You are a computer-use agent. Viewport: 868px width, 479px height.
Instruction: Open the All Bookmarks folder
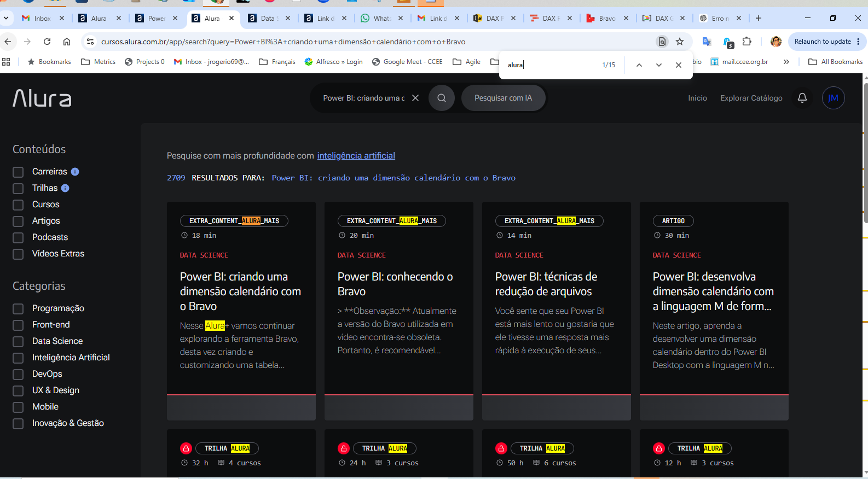[x=836, y=62]
